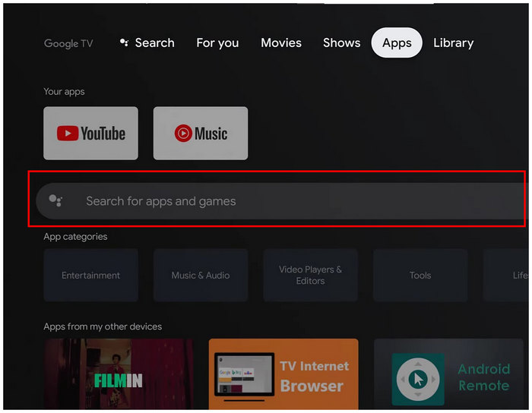The image size is (532, 413).
Task: Open the Music & Audio category
Action: (201, 275)
